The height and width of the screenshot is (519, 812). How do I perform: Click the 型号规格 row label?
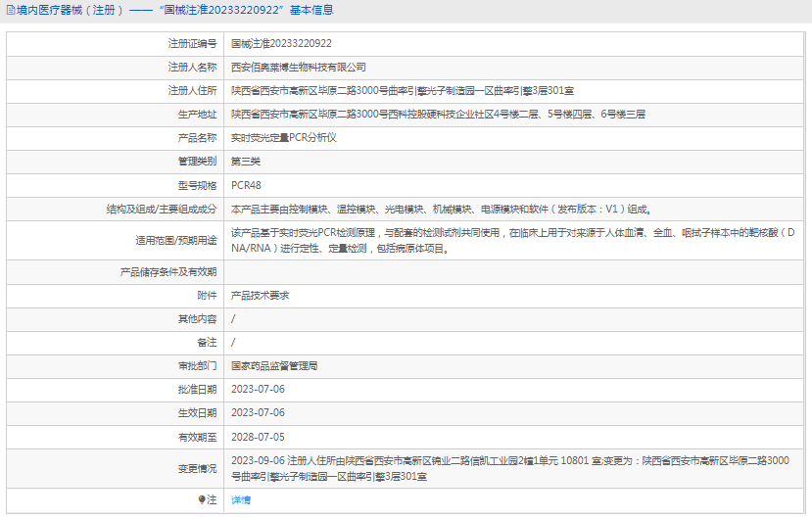tap(197, 185)
